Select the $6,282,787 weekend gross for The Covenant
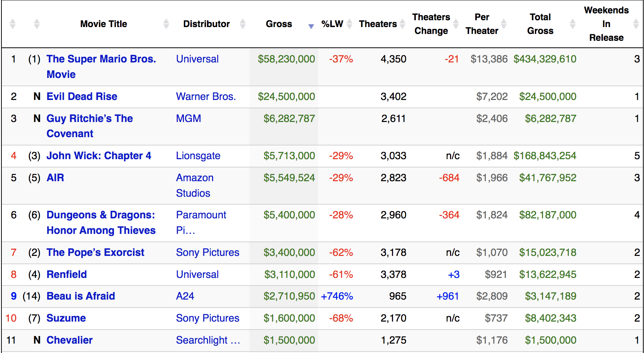This screenshot has width=644, height=353. (x=289, y=118)
